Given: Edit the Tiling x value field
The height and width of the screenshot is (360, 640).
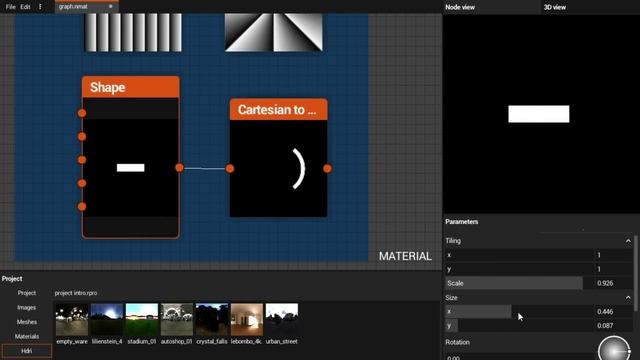Looking at the screenshot, I should 613,255.
